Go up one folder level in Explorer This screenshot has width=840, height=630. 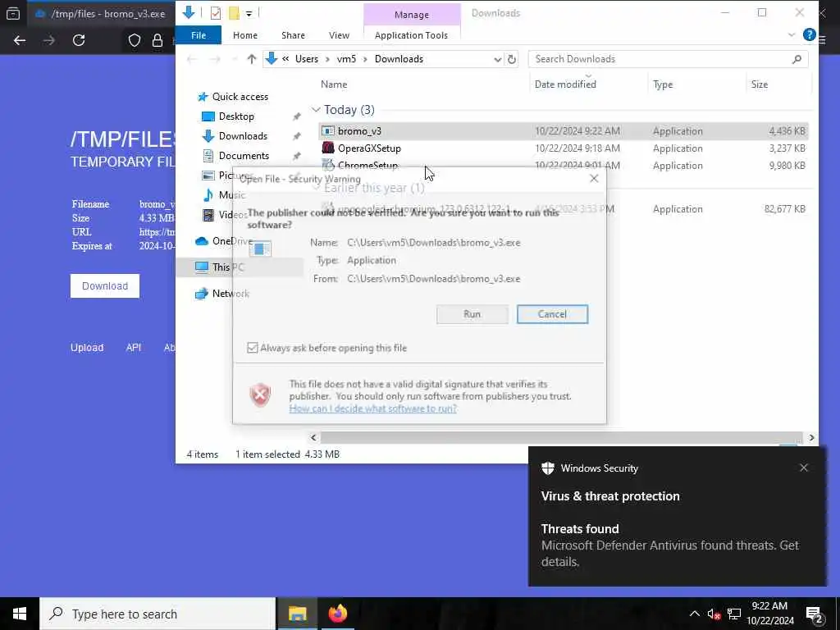point(251,59)
